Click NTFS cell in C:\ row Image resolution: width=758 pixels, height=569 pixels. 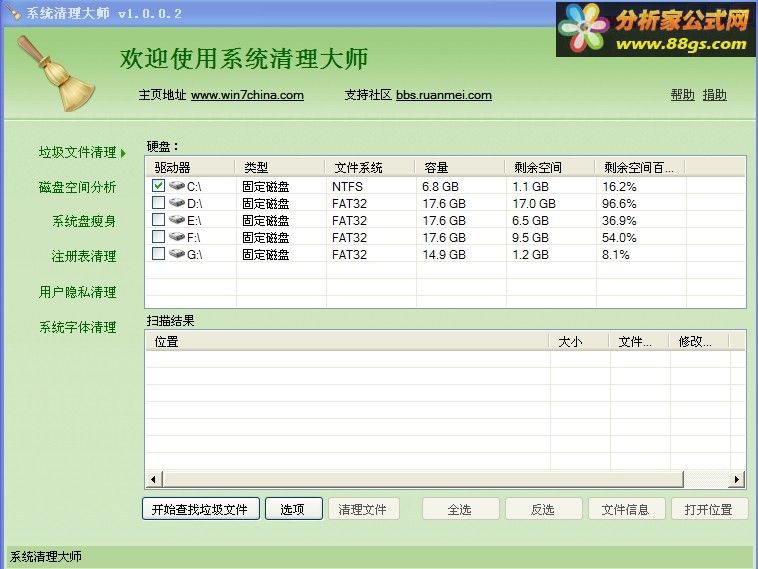[x=347, y=187]
